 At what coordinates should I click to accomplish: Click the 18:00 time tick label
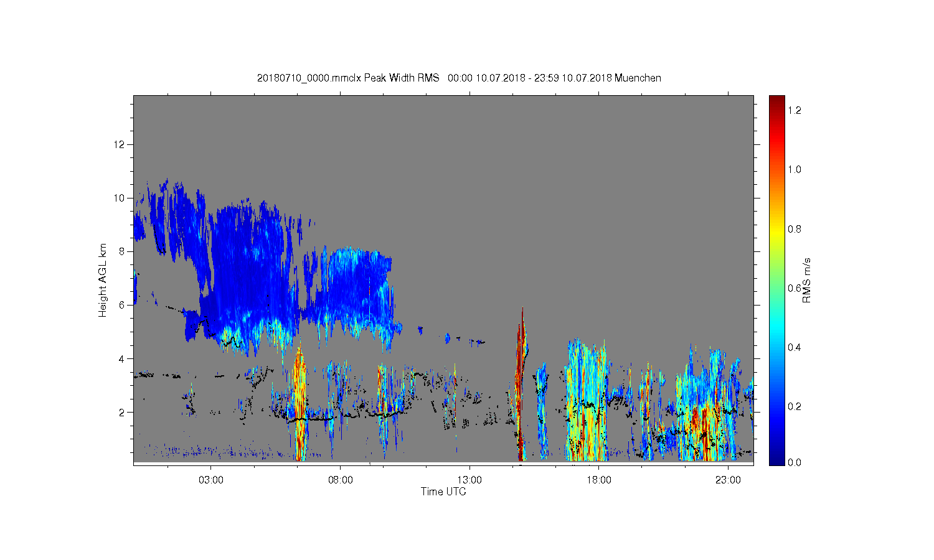tap(599, 480)
